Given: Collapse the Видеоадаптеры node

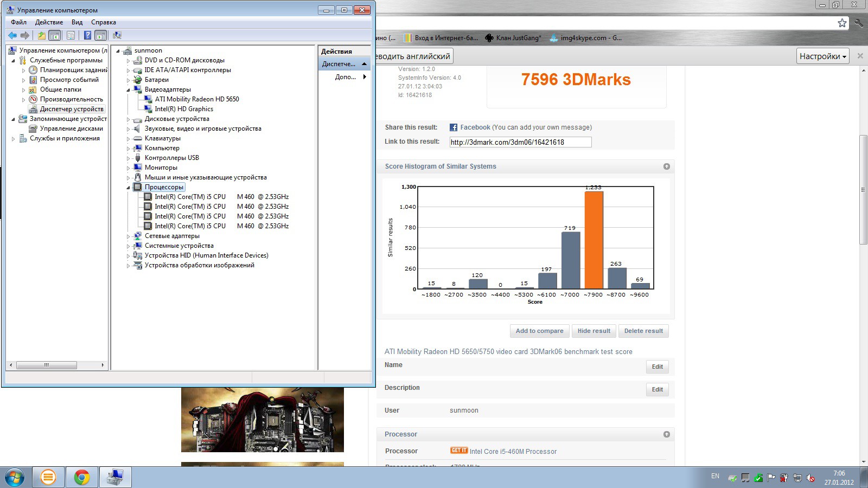Looking at the screenshot, I should (x=129, y=90).
